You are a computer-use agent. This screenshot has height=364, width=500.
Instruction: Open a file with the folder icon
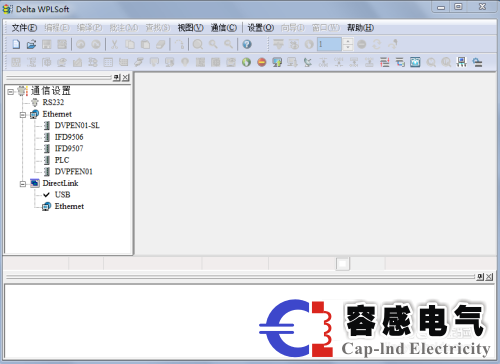click(31, 44)
